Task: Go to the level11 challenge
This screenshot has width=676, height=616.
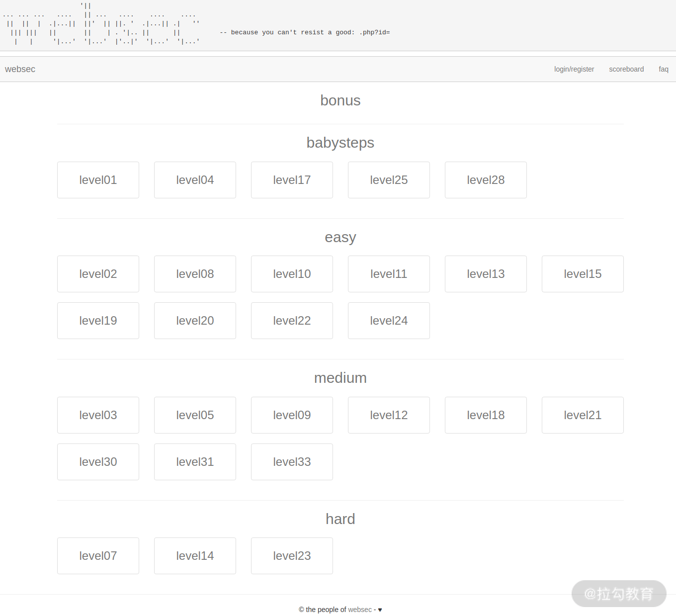Action: [x=389, y=274]
